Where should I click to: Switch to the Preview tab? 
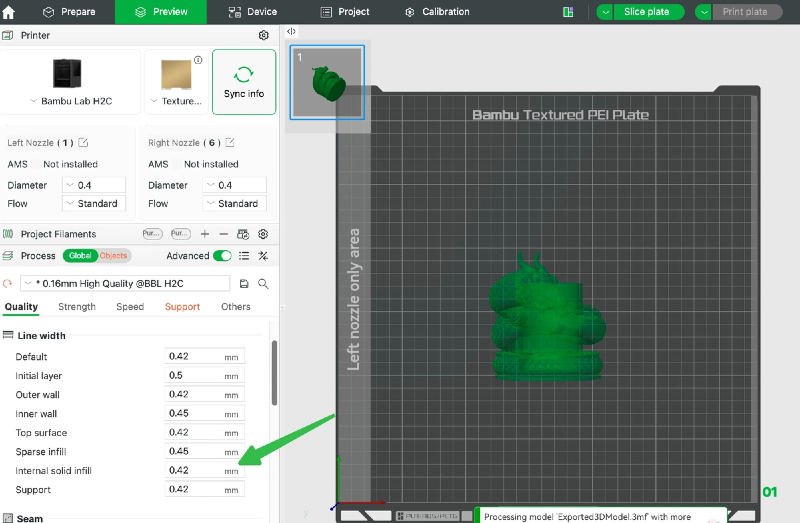pyautogui.click(x=161, y=12)
